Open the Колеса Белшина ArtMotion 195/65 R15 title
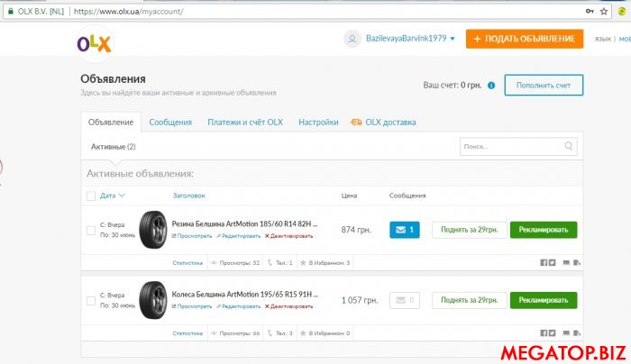Screen dimensions: 631x364 point(244,295)
